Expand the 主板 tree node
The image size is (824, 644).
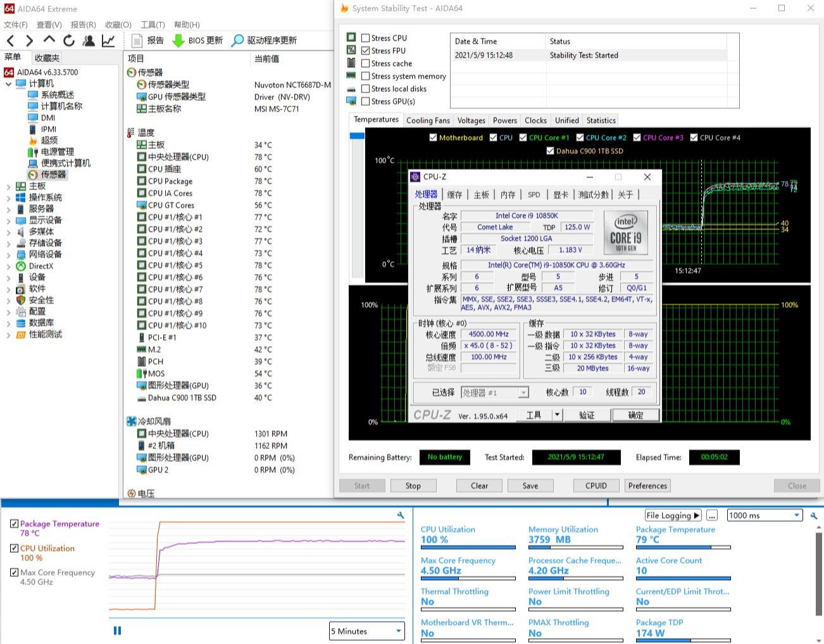(8, 187)
